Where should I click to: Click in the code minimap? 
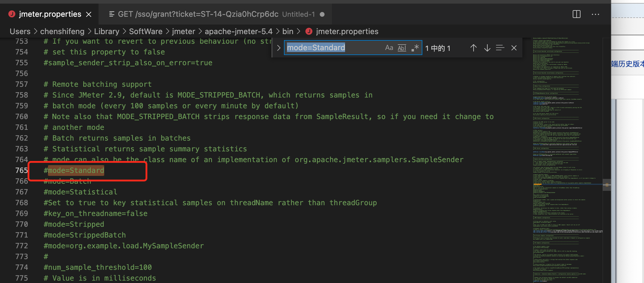[x=567, y=160]
